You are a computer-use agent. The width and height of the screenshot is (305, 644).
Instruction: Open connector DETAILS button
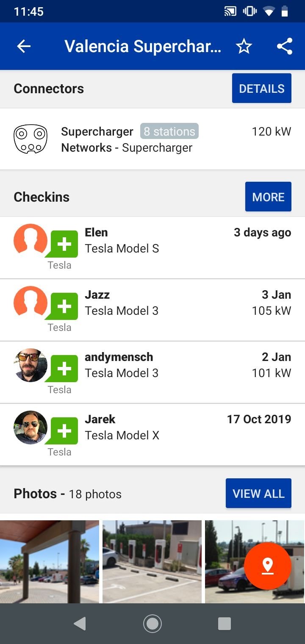262,88
